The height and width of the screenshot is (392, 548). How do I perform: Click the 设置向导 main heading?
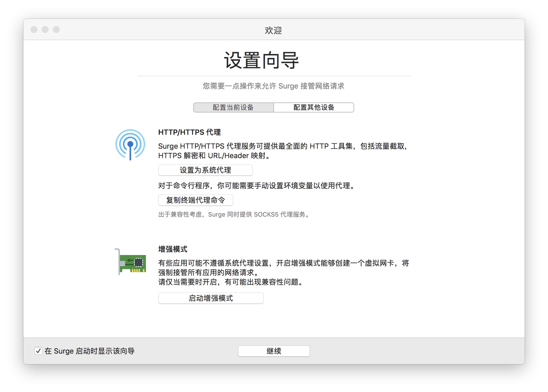point(261,60)
